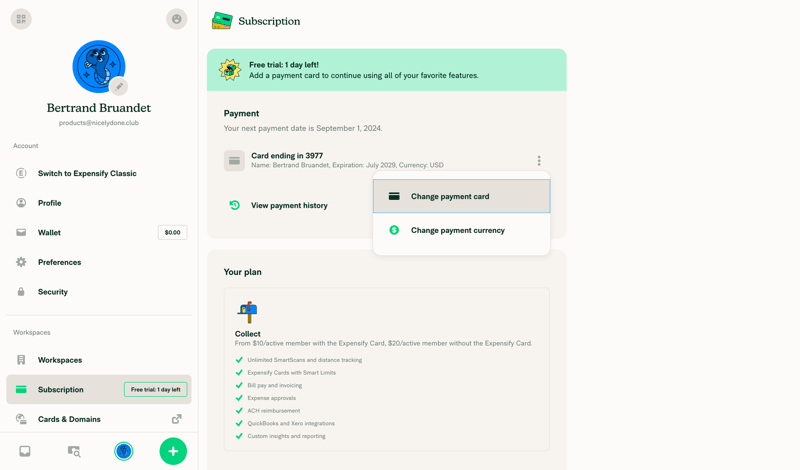
Task: Click 'Expensify Cards with Smart Limits'
Action: coord(291,373)
